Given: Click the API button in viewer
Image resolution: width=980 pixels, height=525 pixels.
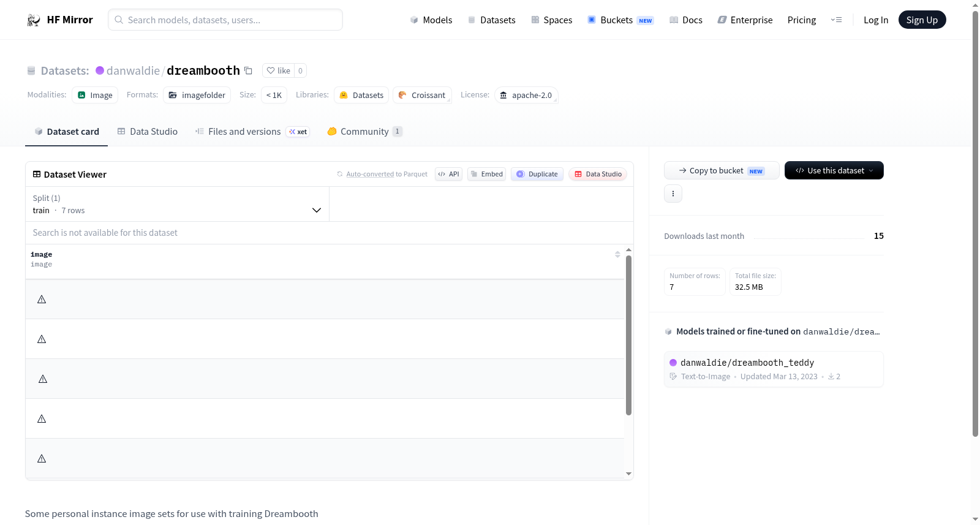Looking at the screenshot, I should click(x=448, y=174).
